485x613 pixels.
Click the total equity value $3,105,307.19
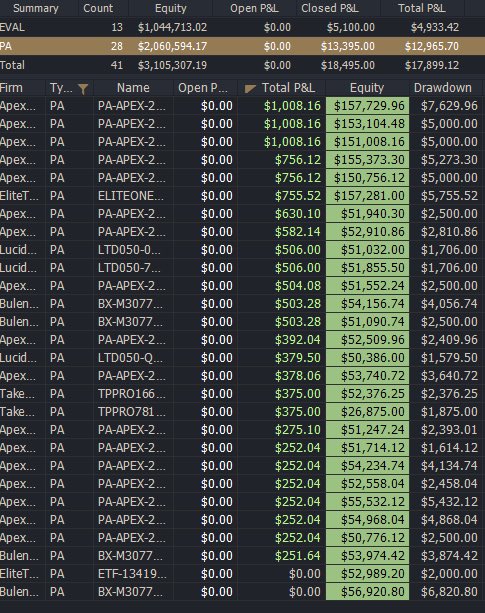tap(172, 65)
